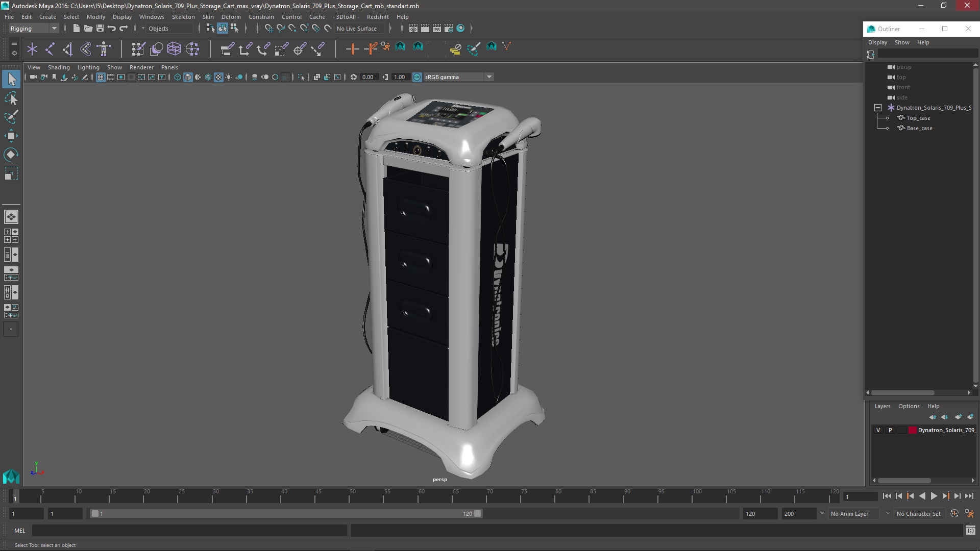
Task: Click the Go to Start of playback button
Action: pyautogui.click(x=887, y=496)
